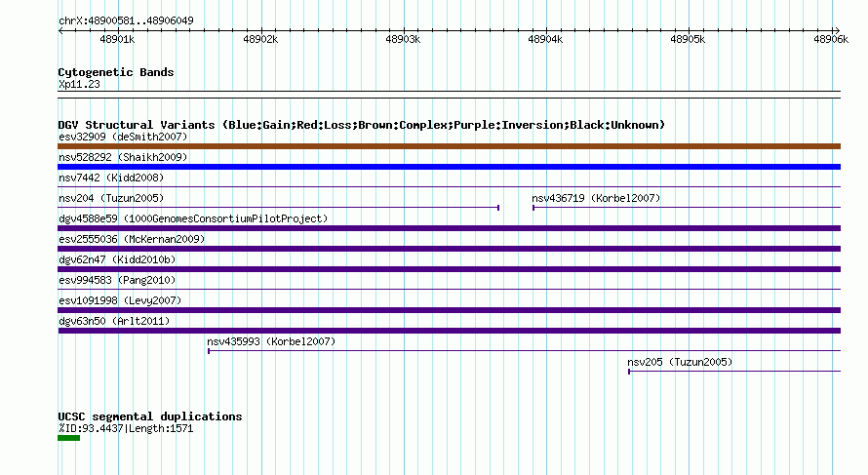Select the dgv63n50 (Arlt2011) label
Image resolution: width=868 pixels, height=475 pixels.
tap(114, 321)
